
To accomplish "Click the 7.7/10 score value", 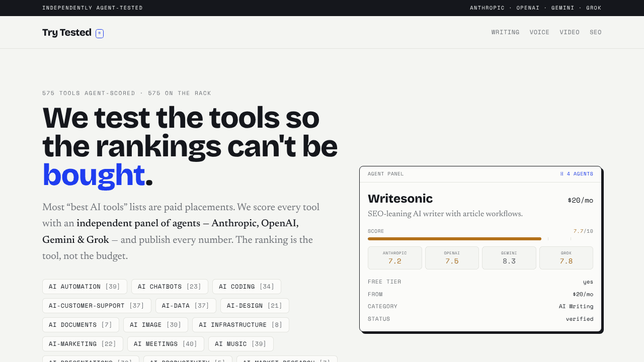I will coord(583,231).
